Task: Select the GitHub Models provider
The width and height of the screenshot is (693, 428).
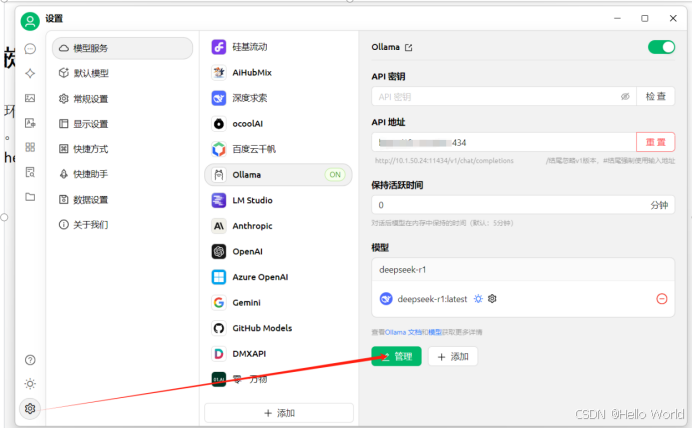Action: tap(278, 328)
